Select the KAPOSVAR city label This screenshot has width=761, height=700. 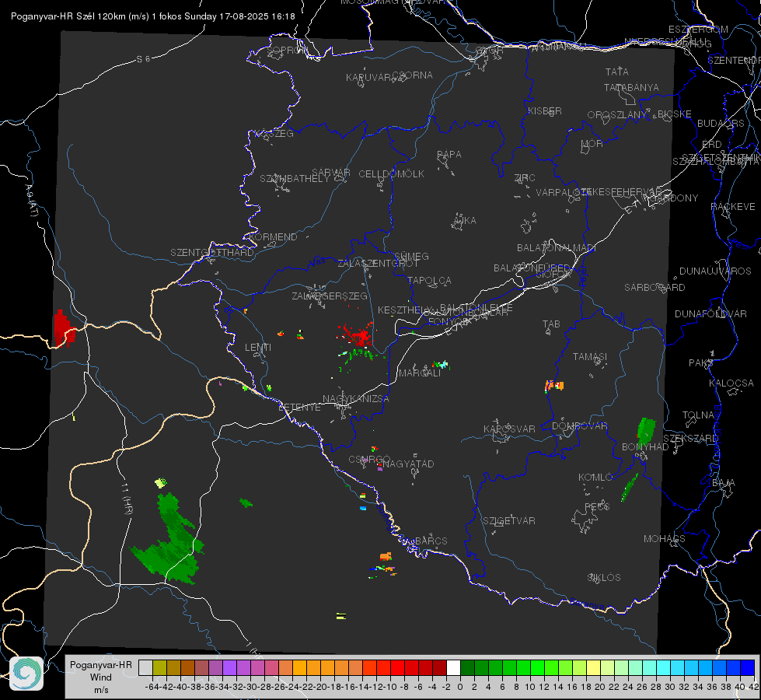509,429
